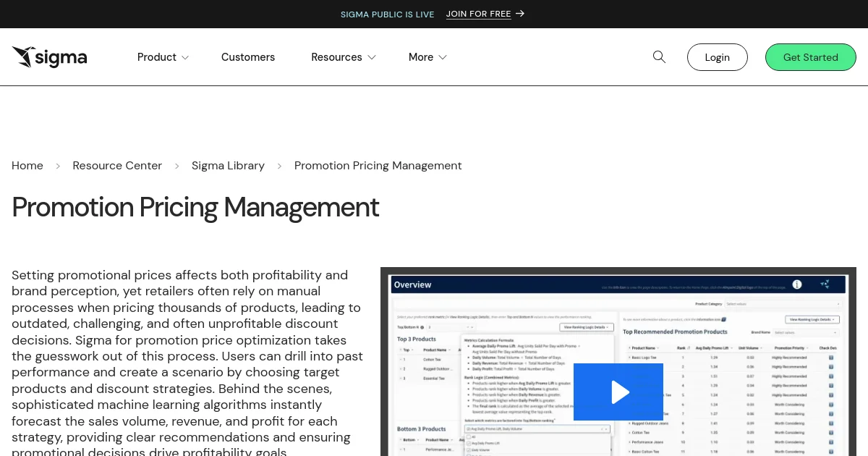Click Promotion Pricing Management breadcrumb
Viewport: 868px width, 456px height.
(378, 166)
